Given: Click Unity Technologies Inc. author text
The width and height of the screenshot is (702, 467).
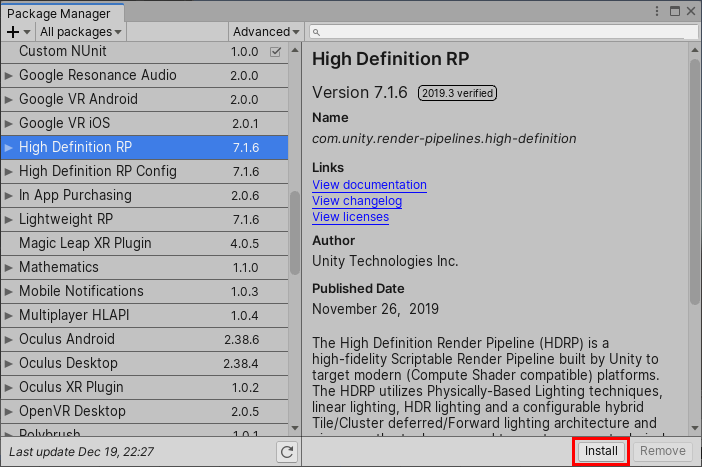Looking at the screenshot, I should point(385,261).
